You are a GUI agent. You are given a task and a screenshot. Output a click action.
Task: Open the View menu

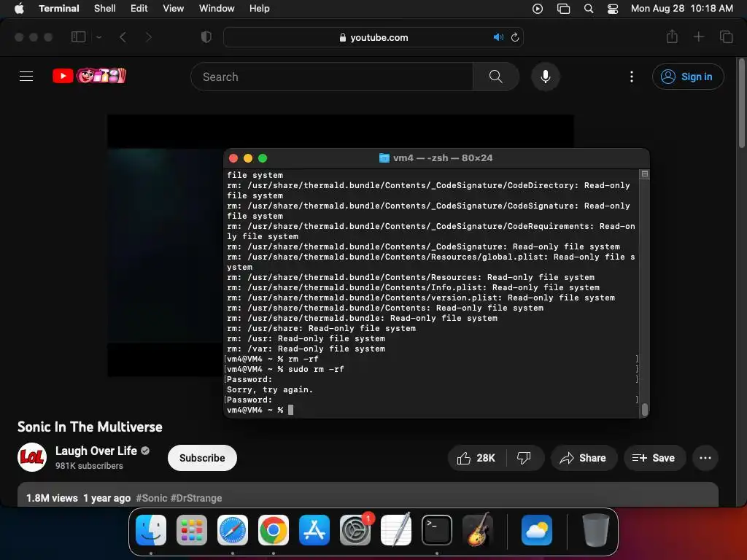[x=173, y=8]
